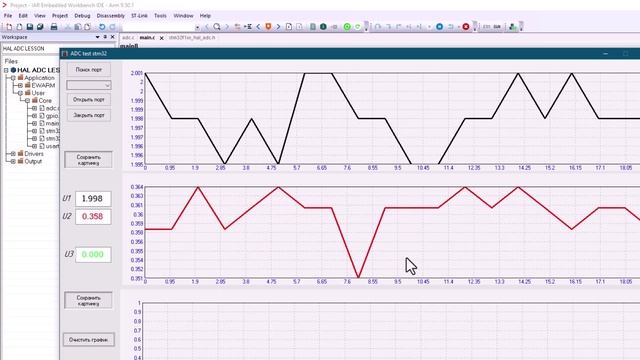Click the Поиск порт button
This screenshot has height=360, width=640.
89,69
